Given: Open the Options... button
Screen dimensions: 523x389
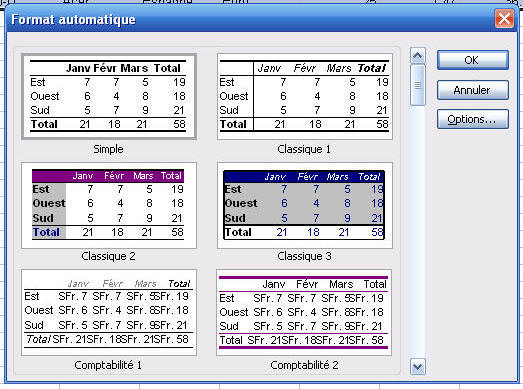Looking at the screenshot, I should point(473,119).
